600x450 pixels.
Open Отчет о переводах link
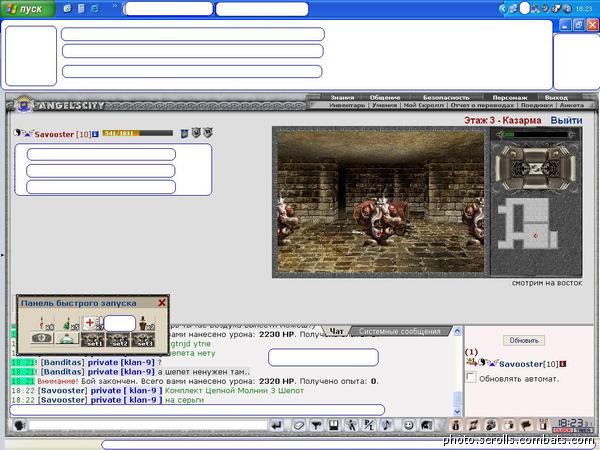(482, 105)
